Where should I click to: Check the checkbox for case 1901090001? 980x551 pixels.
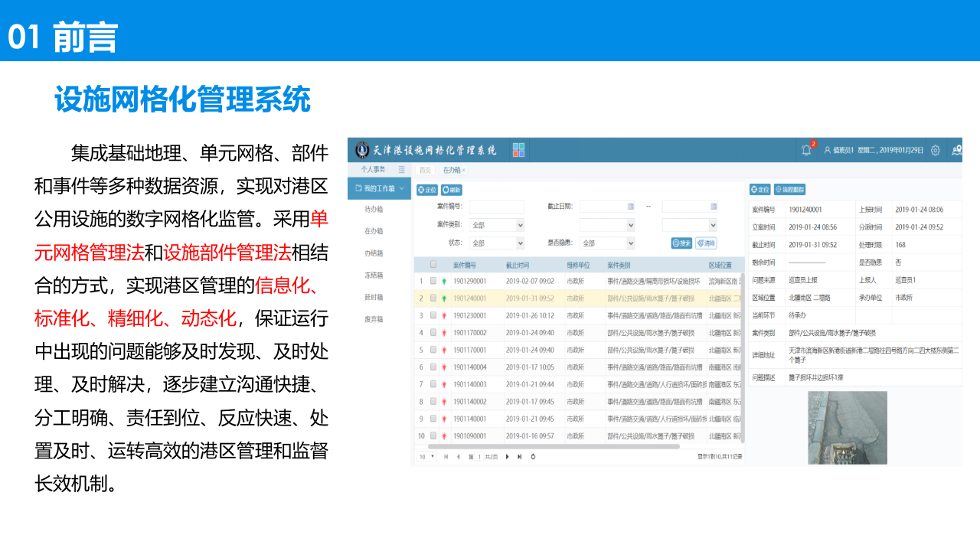433,434
